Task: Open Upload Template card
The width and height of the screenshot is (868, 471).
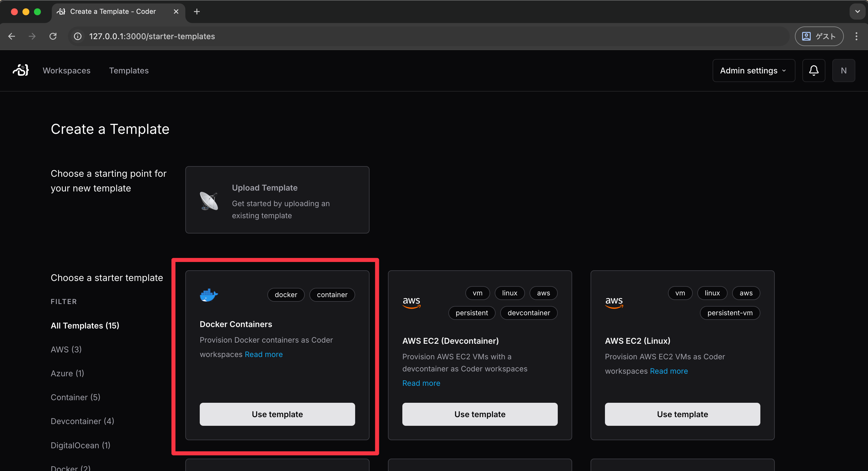Action: pos(277,200)
